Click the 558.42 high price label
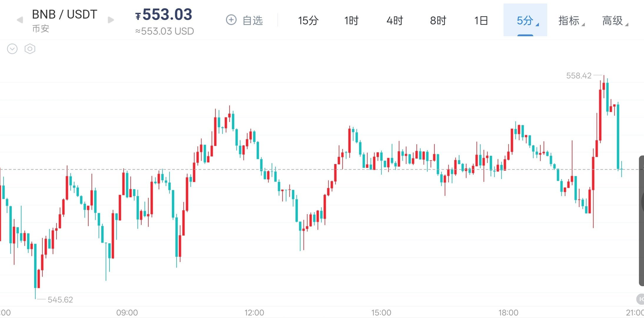 tap(579, 76)
